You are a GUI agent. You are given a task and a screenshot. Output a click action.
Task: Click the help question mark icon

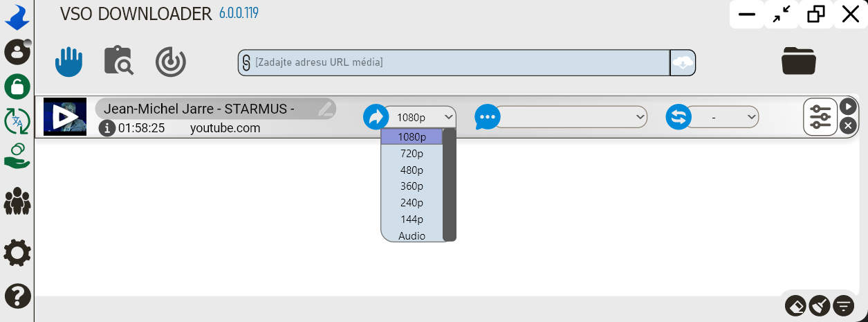pos(17,296)
